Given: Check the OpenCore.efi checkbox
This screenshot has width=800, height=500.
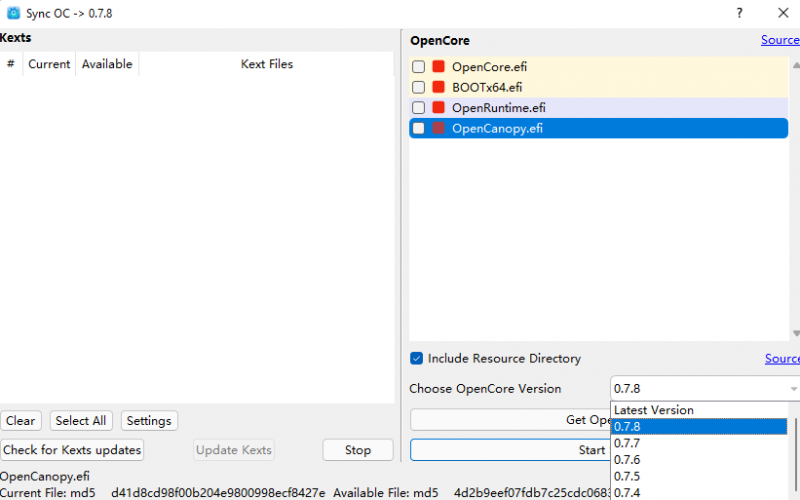Looking at the screenshot, I should 418,66.
